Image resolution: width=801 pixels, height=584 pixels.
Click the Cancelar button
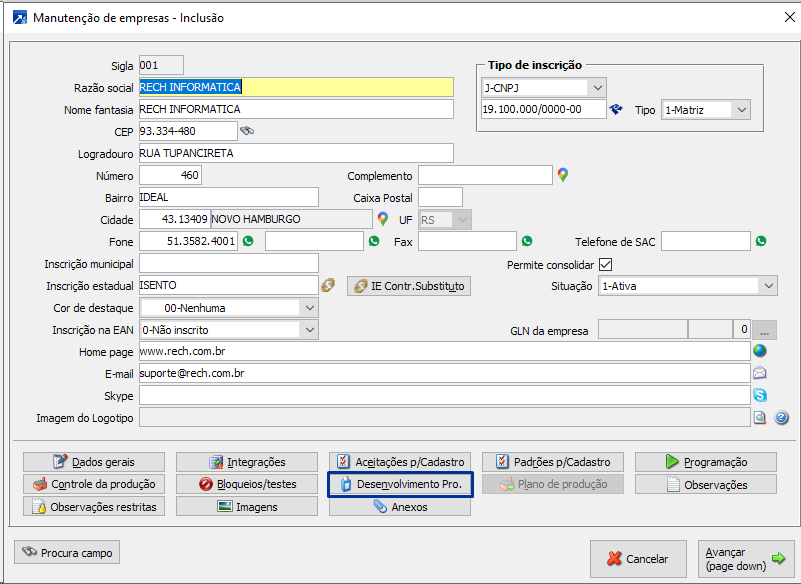637,559
